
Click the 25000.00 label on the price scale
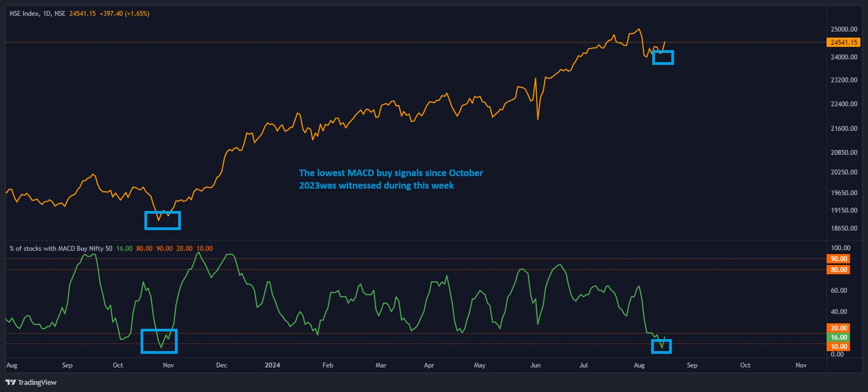843,29
